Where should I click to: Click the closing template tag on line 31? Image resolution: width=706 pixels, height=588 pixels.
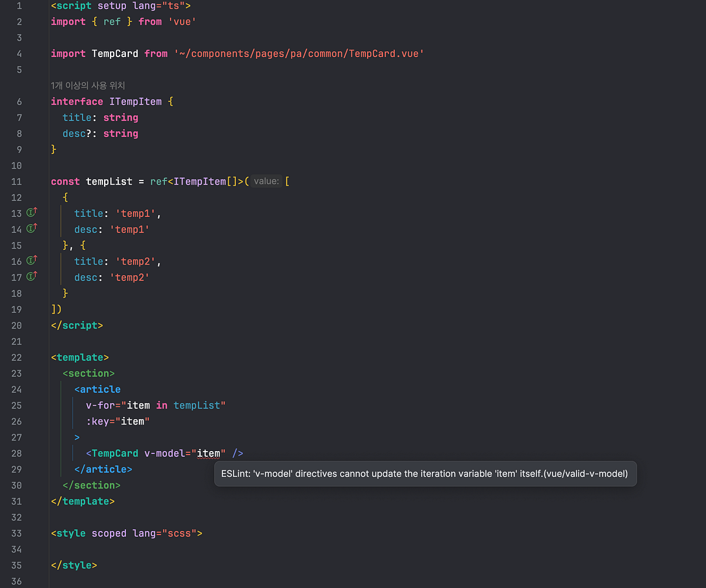point(83,501)
